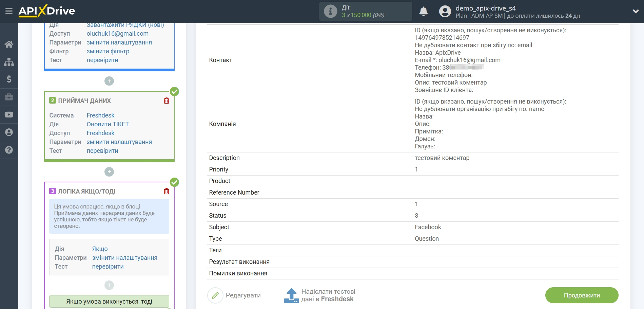Click Редагувати label
The width and height of the screenshot is (644, 309).
point(243,295)
